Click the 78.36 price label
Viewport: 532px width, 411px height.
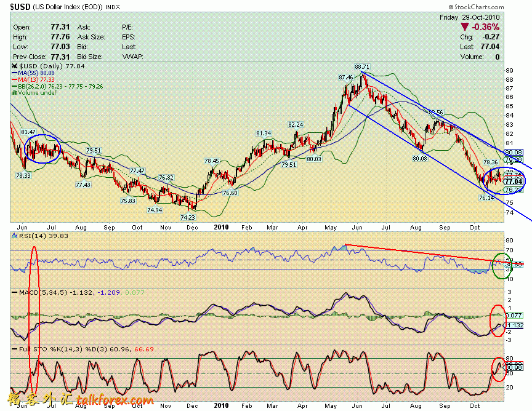(491, 162)
